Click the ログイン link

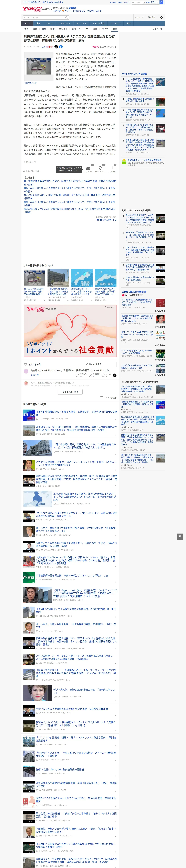[x=57, y=11]
